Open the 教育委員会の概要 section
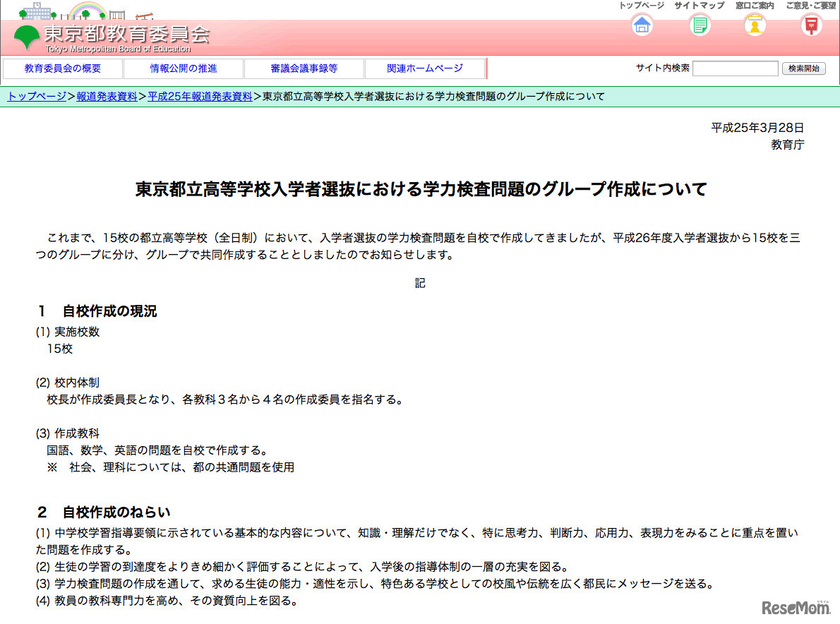This screenshot has width=840, height=624. [64, 68]
